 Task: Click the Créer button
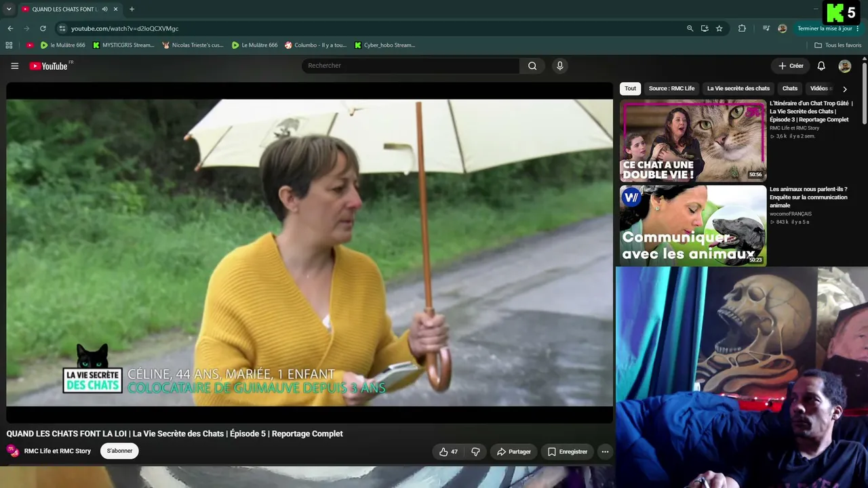791,66
